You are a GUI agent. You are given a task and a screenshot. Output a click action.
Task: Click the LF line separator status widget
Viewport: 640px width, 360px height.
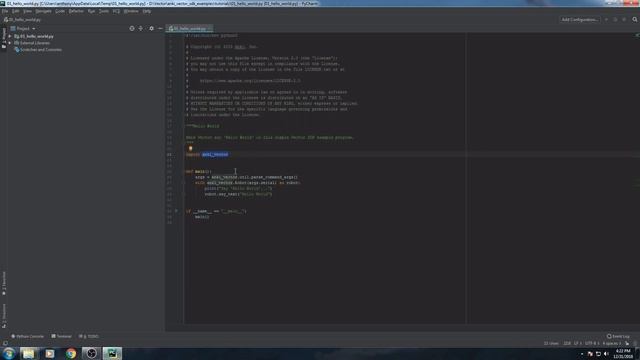578,343
